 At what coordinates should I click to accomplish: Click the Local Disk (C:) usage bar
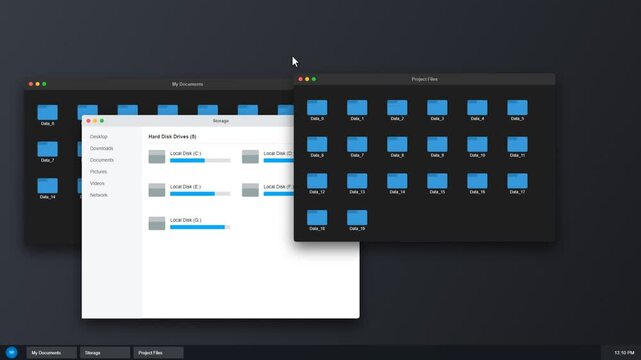pos(200,161)
